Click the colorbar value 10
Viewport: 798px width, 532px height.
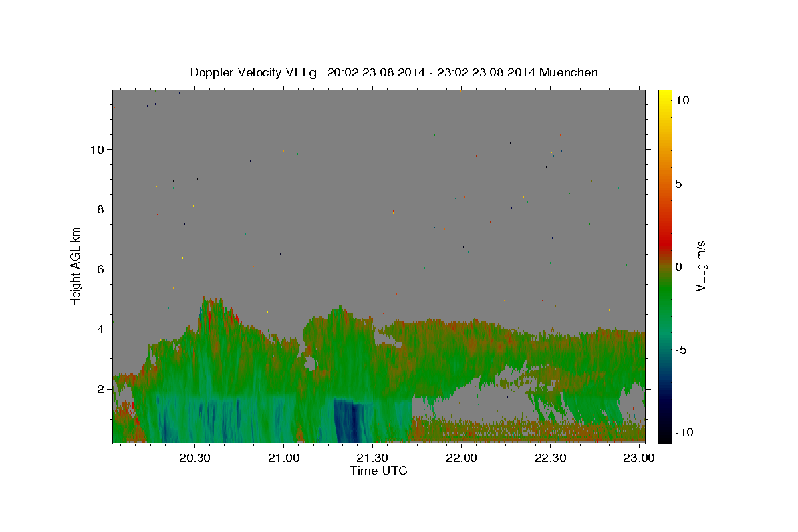[682, 100]
